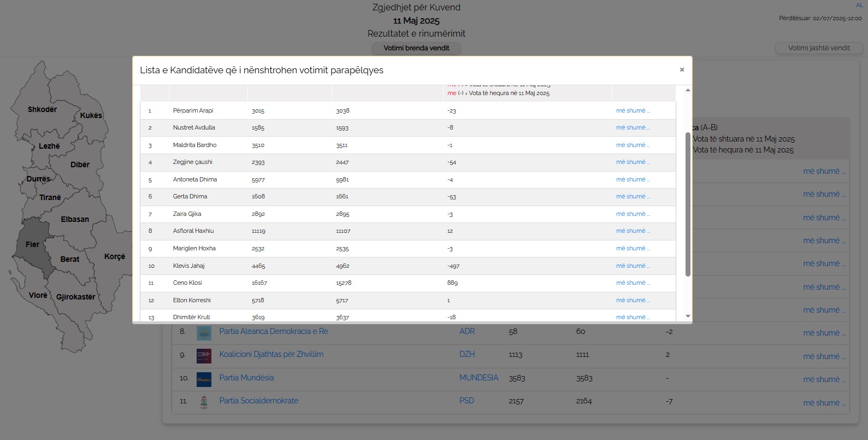
Task: Open 'më shumë' link for Ceno Klosi
Action: (633, 283)
